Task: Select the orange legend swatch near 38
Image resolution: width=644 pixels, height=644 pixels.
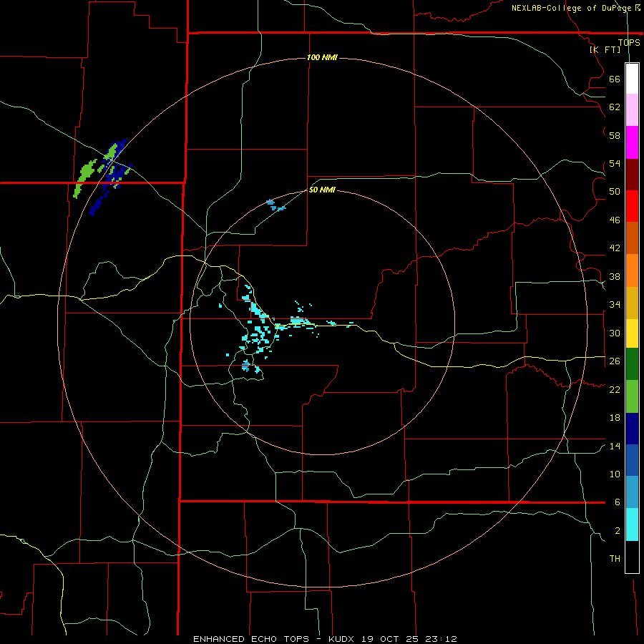Action: [x=632, y=270]
